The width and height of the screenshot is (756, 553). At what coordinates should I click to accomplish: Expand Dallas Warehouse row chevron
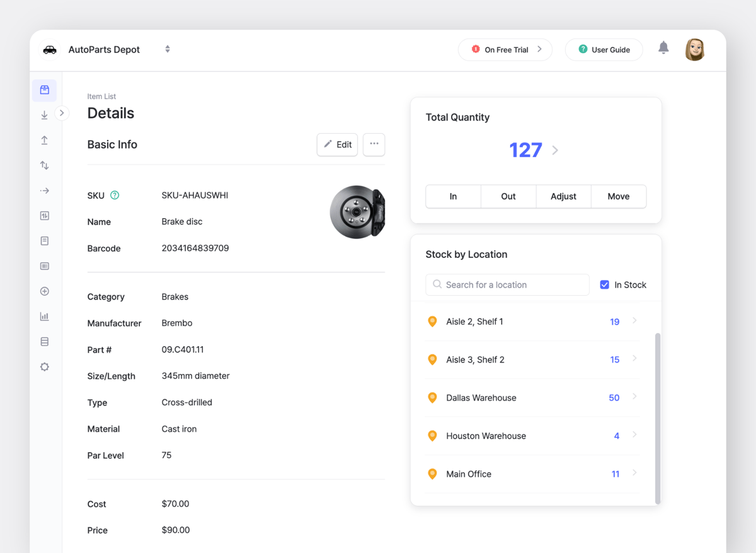click(x=634, y=397)
